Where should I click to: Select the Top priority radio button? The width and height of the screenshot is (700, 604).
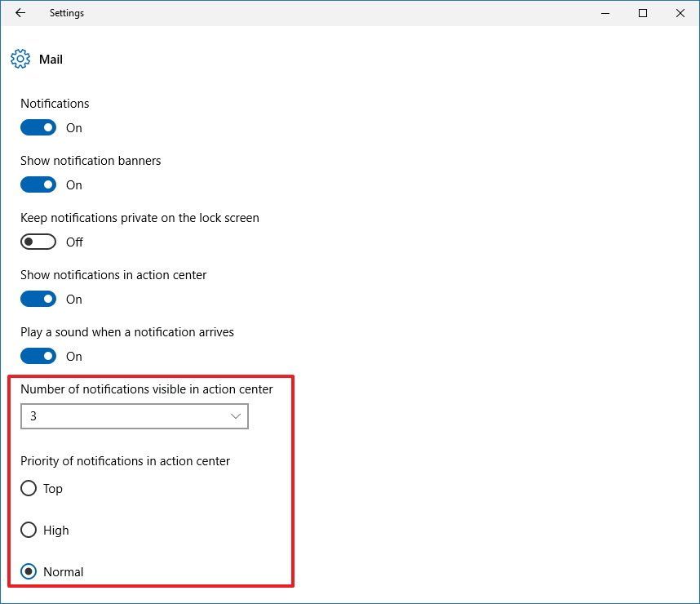point(28,488)
